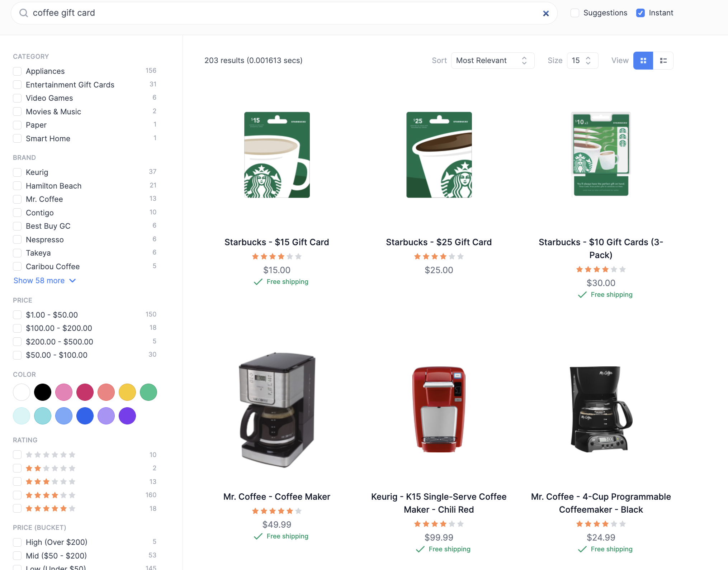This screenshot has height=570, width=728.
Task: Select the teal color swatch
Action: (43, 416)
